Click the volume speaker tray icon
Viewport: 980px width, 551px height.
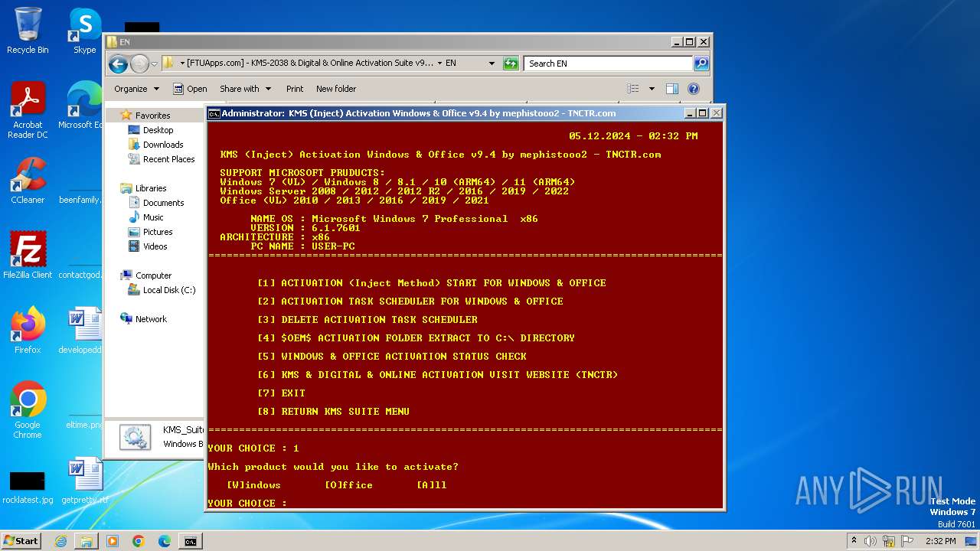coord(871,541)
